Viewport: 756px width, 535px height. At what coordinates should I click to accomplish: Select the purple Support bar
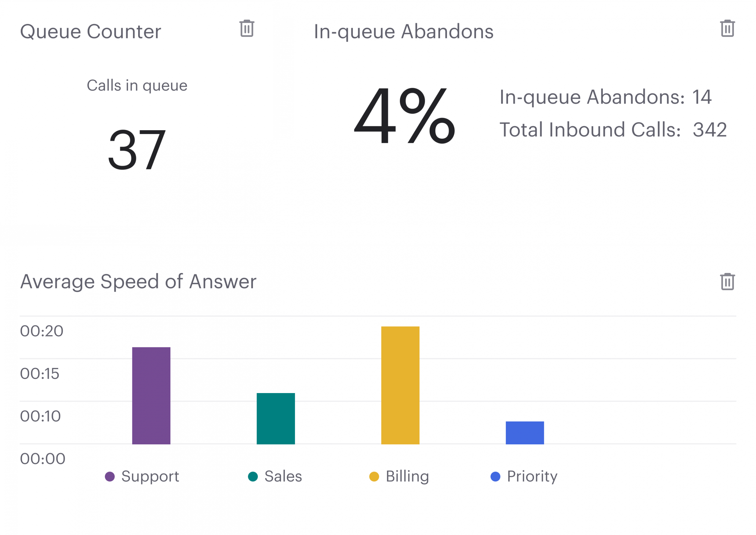point(151,395)
